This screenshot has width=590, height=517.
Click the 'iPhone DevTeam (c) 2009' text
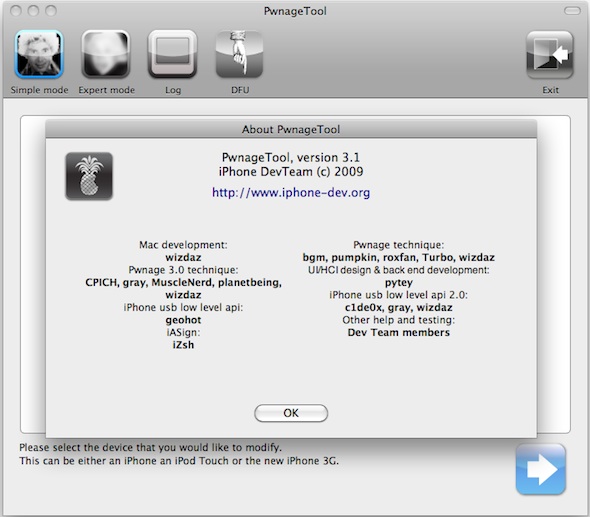coord(291,172)
